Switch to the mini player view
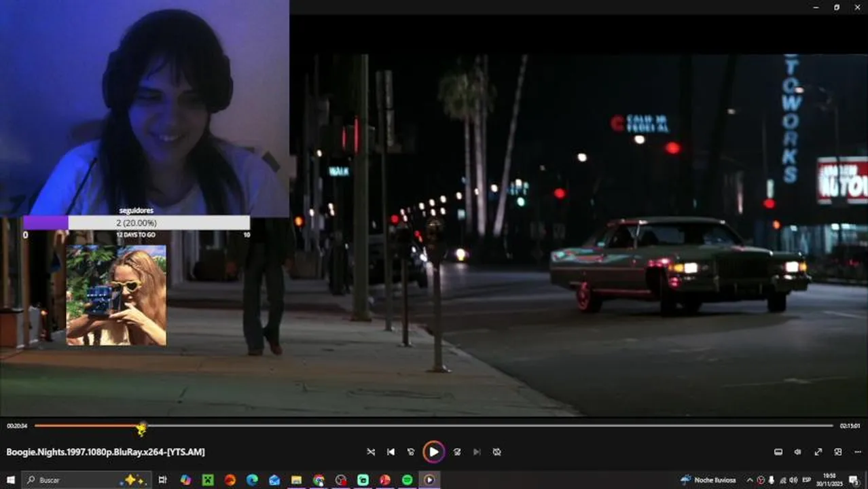Screen dimensions: 868x489 pos(838,452)
